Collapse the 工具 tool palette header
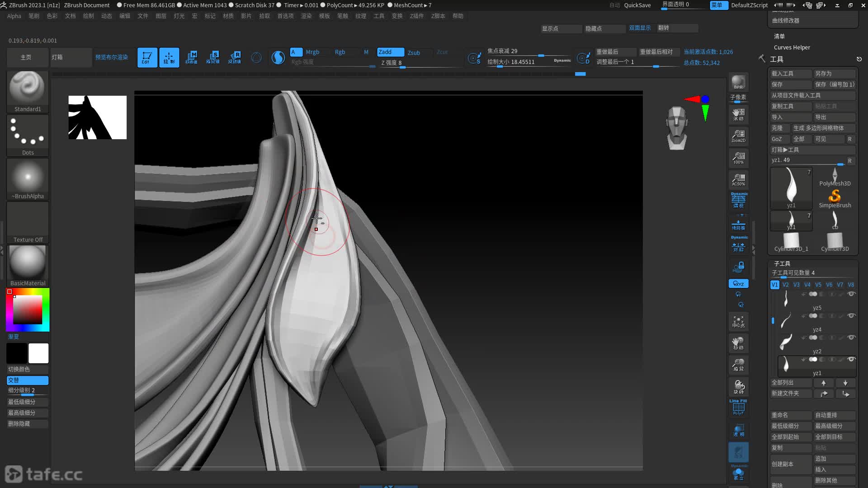Viewport: 868px width, 488px height. [777, 59]
